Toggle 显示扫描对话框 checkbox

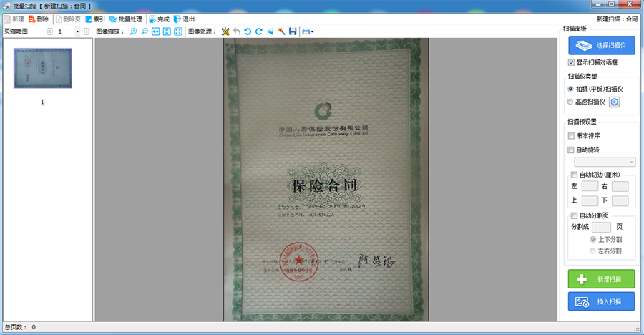(x=571, y=62)
